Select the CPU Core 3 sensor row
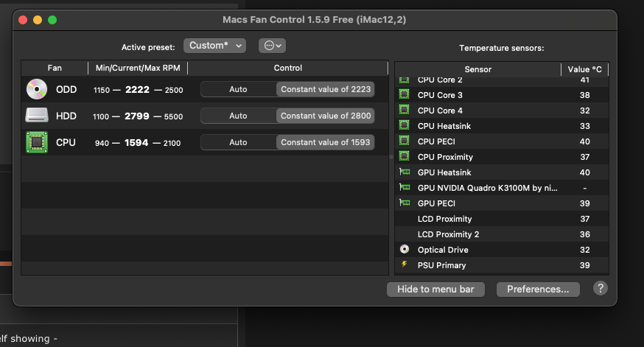 pyautogui.click(x=502, y=95)
